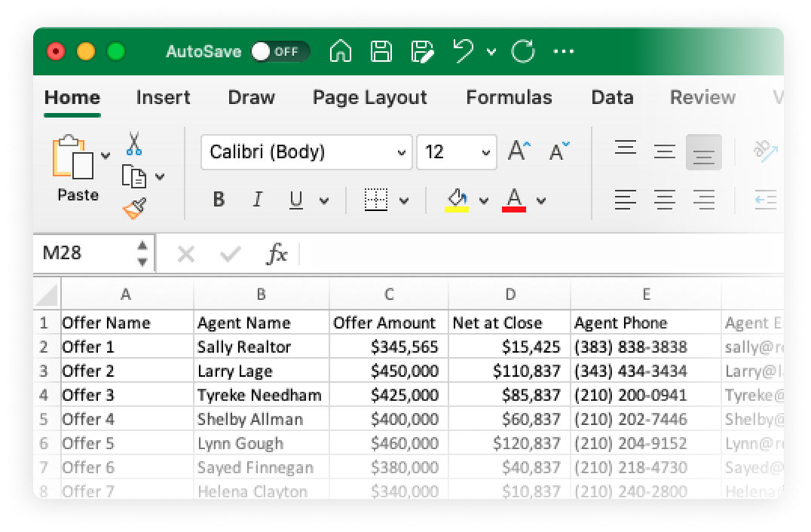Click the Save floppy disk icon
The image size is (811, 532).
pyautogui.click(x=381, y=51)
